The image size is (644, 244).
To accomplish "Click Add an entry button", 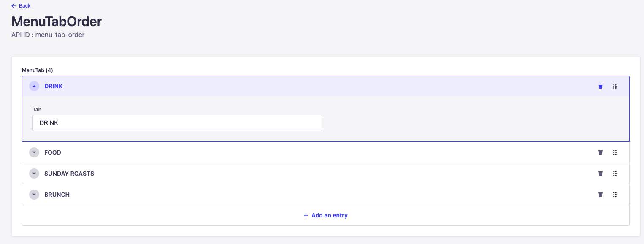I will tap(325, 215).
